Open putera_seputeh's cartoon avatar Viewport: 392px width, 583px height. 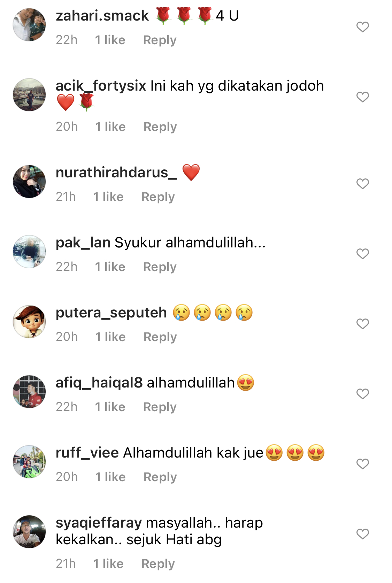pyautogui.click(x=29, y=322)
